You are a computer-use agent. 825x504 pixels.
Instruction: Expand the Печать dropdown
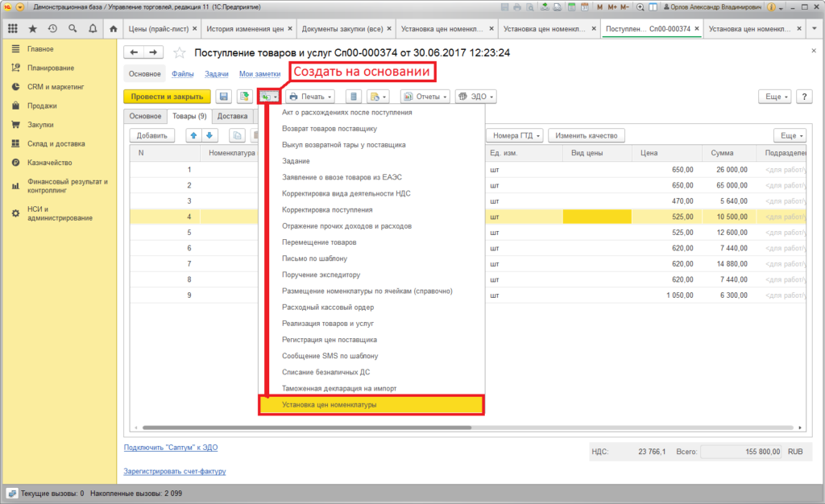pos(309,97)
